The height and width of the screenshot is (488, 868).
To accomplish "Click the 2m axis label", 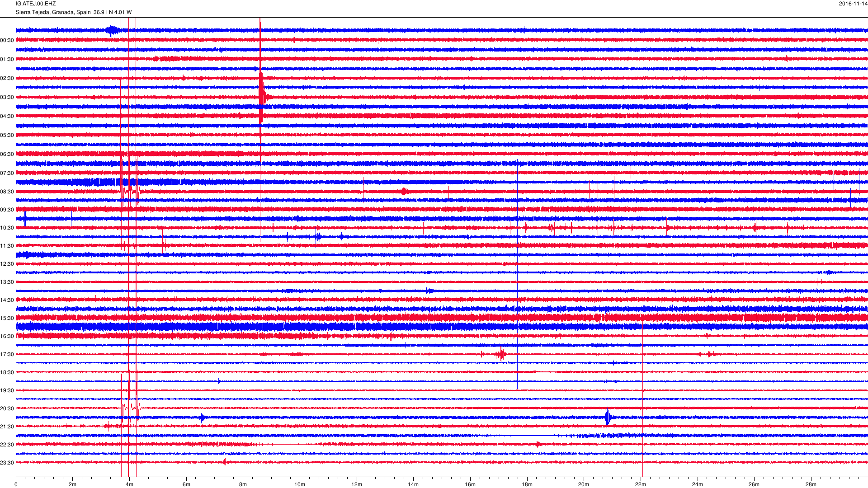I will pos(72,484).
